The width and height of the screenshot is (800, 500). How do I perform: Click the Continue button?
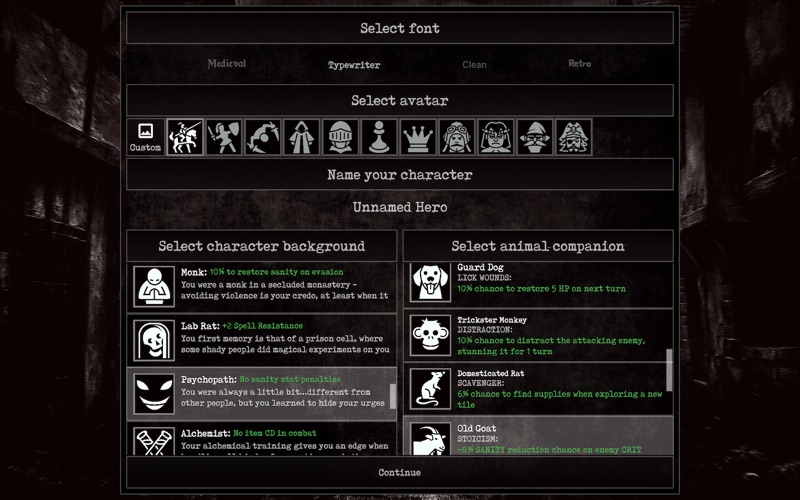400,472
